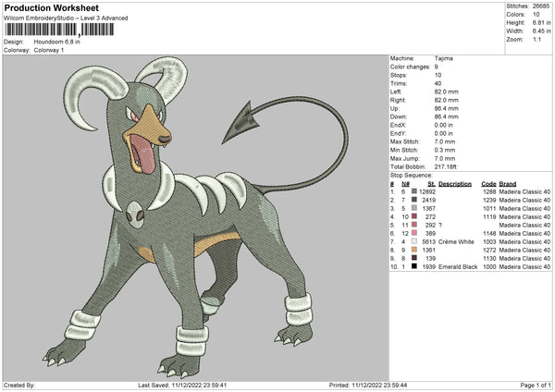Viewport: 555px width, 392px height.
Task: Click the width value '6.45 in'
Action: (x=541, y=31)
